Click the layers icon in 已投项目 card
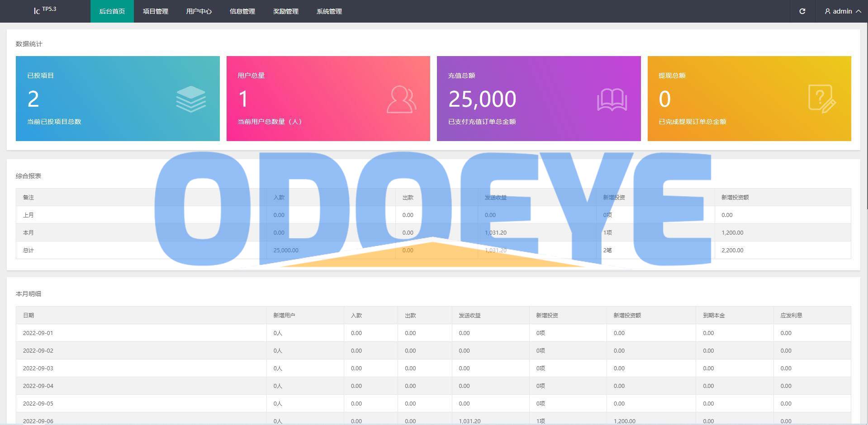Viewport: 868px width, 425px height. (x=191, y=99)
